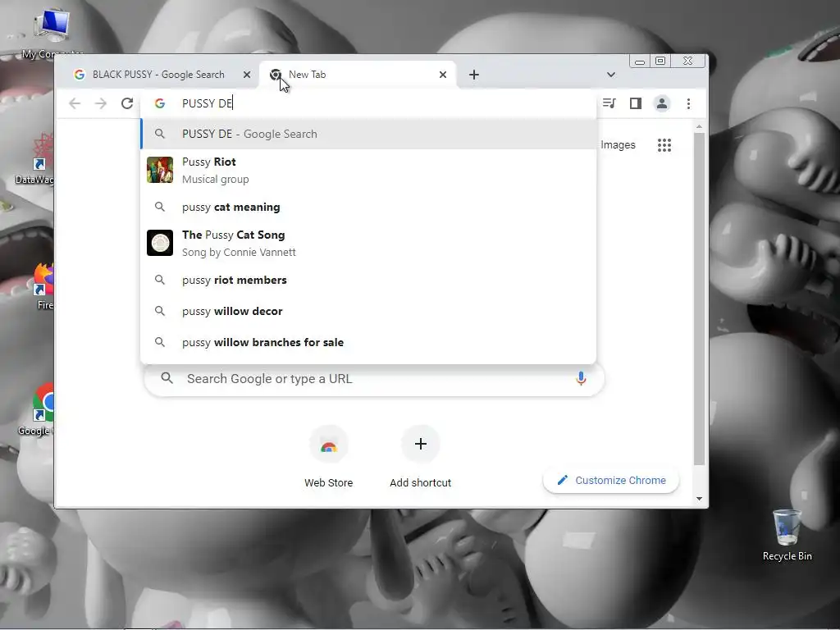Viewport: 840px width, 630px height.
Task: Click the browser back arrow
Action: [75, 103]
